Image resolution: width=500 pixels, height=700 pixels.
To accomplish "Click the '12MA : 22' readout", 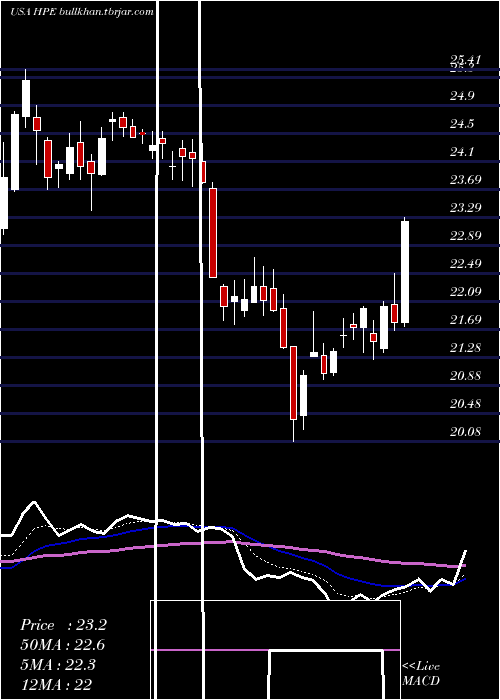I will click(56, 684).
